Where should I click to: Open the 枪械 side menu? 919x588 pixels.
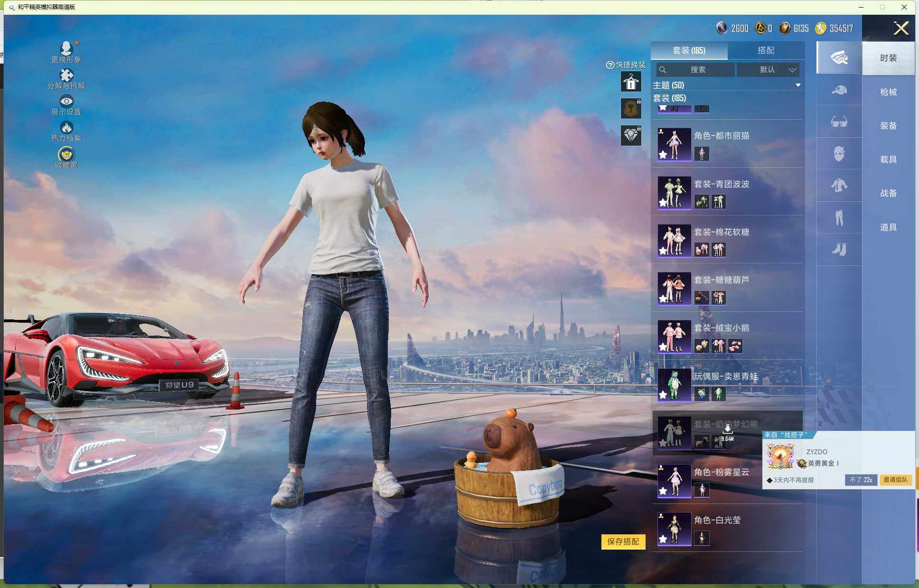(x=888, y=92)
